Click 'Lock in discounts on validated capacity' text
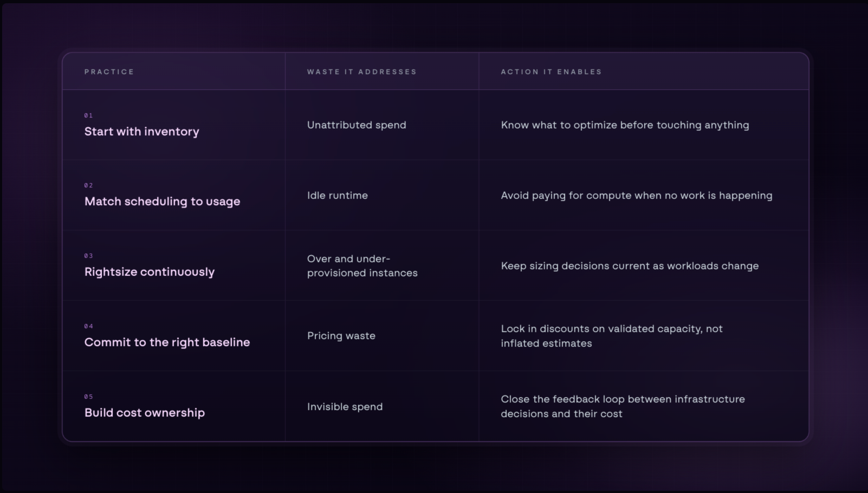This screenshot has width=868, height=493. (612, 329)
